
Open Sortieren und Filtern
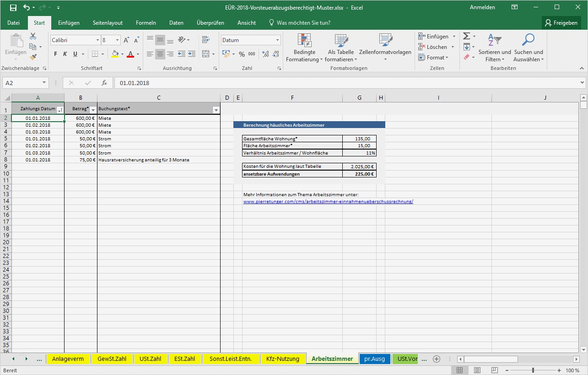[495, 48]
